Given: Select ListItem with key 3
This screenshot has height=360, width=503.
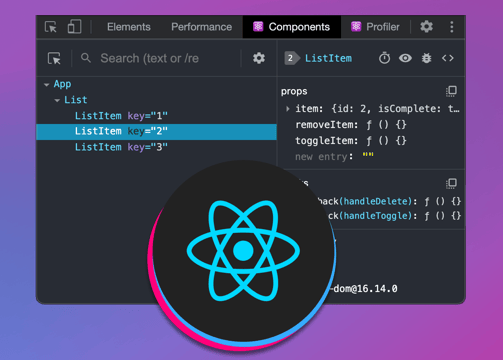Looking at the screenshot, I should (156, 147).
